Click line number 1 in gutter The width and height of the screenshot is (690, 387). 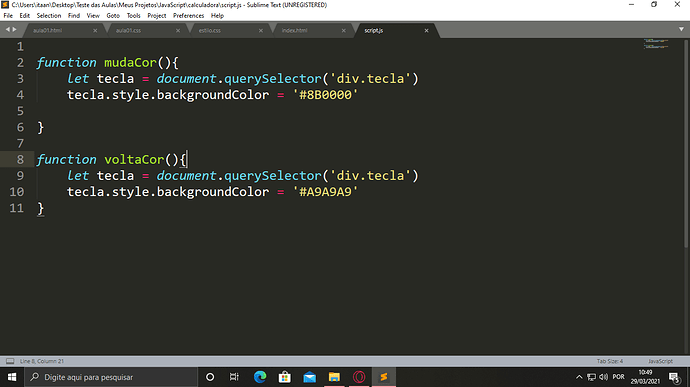point(20,46)
